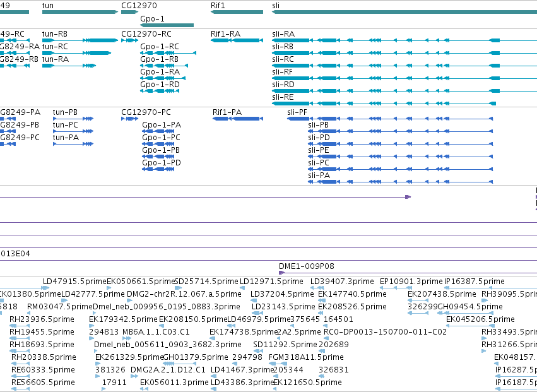Select the GH01379.5prime EST label

pyautogui.click(x=196, y=357)
